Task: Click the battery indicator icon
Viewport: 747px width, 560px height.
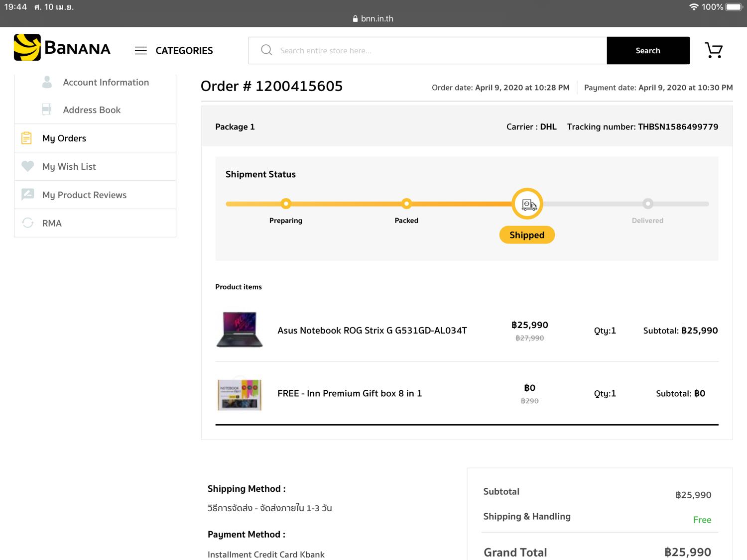Action: [x=735, y=7]
